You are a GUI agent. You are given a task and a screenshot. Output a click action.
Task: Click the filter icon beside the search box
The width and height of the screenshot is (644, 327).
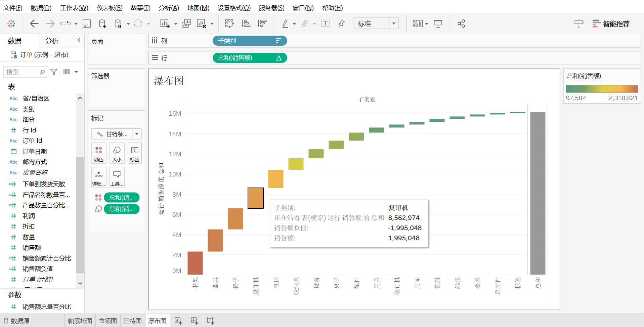coord(54,72)
